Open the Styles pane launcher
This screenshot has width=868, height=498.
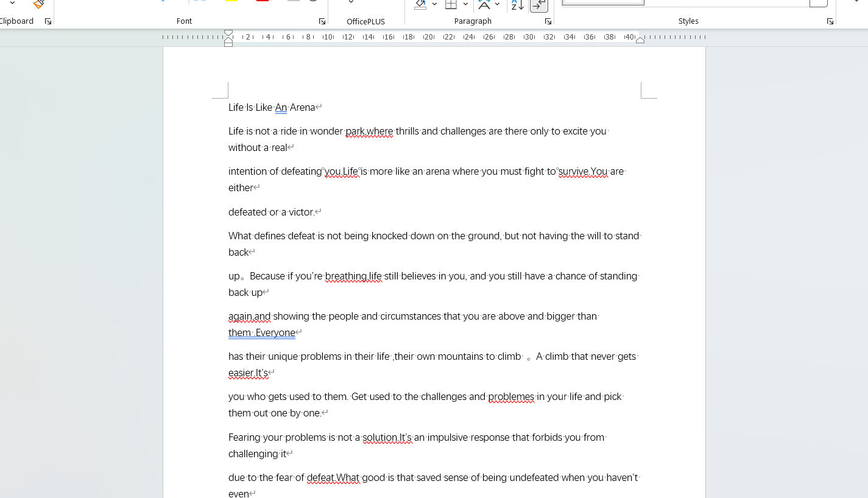830,21
